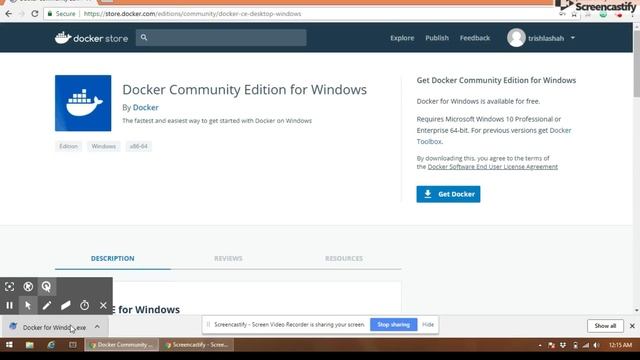Open the Publish menu item
The height and width of the screenshot is (360, 640).
pos(437,38)
